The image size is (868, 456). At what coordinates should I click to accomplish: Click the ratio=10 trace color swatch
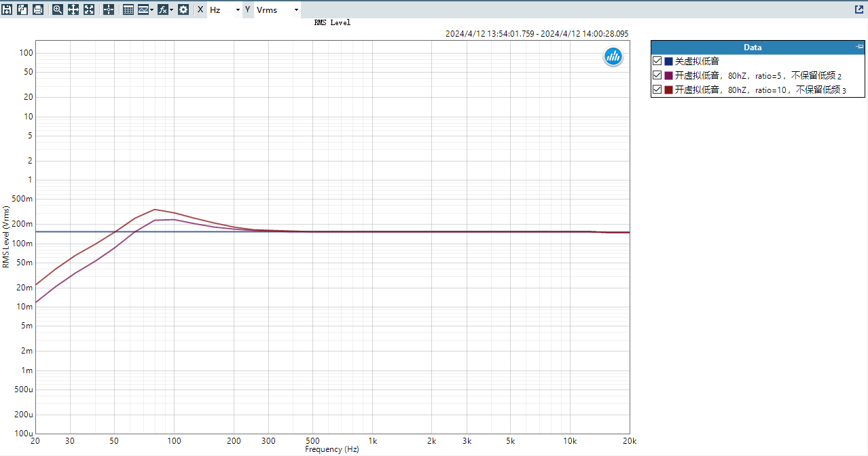pos(668,90)
